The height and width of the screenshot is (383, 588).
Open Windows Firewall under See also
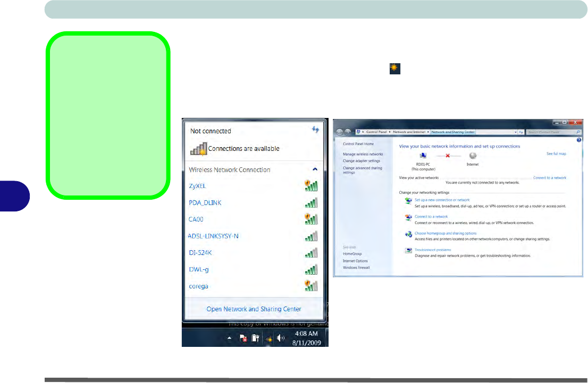tap(356, 268)
